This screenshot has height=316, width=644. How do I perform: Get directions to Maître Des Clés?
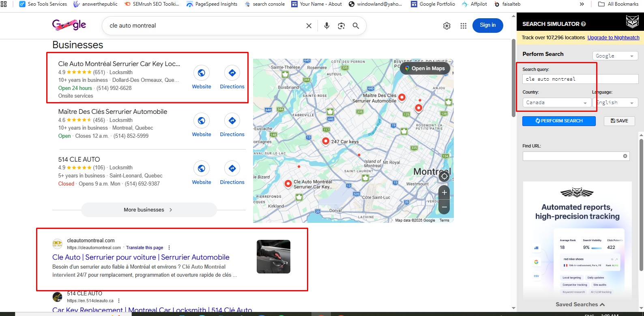232,125
